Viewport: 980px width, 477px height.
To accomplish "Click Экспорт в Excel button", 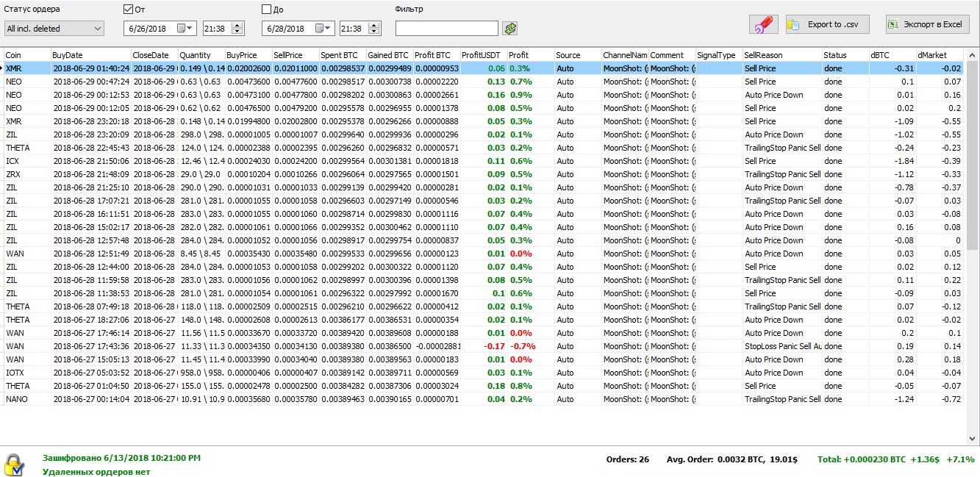I will (x=927, y=24).
